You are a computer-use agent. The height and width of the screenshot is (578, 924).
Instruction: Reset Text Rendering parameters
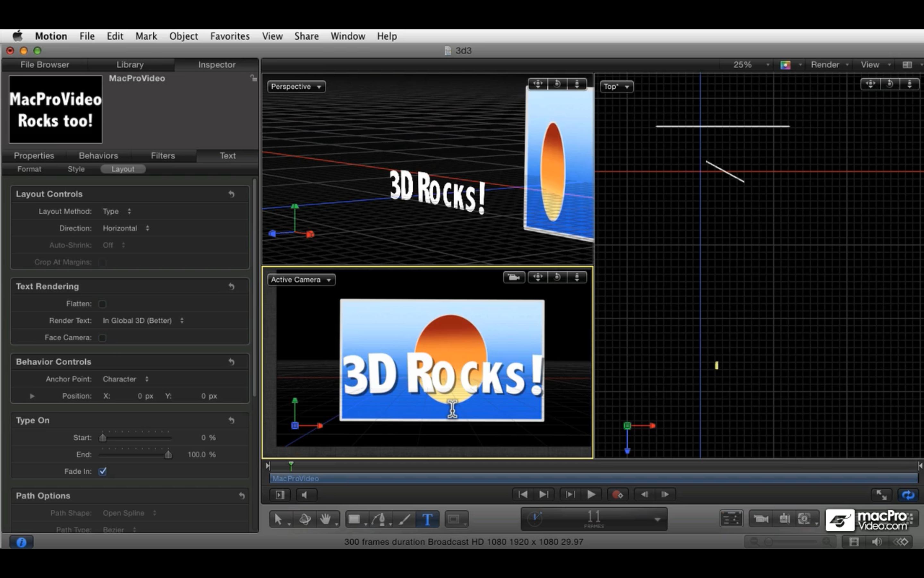(231, 286)
